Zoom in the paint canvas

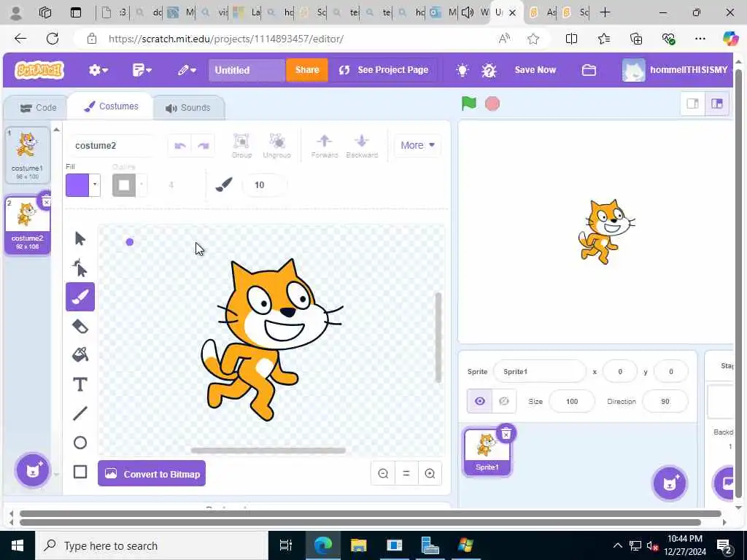coord(430,474)
